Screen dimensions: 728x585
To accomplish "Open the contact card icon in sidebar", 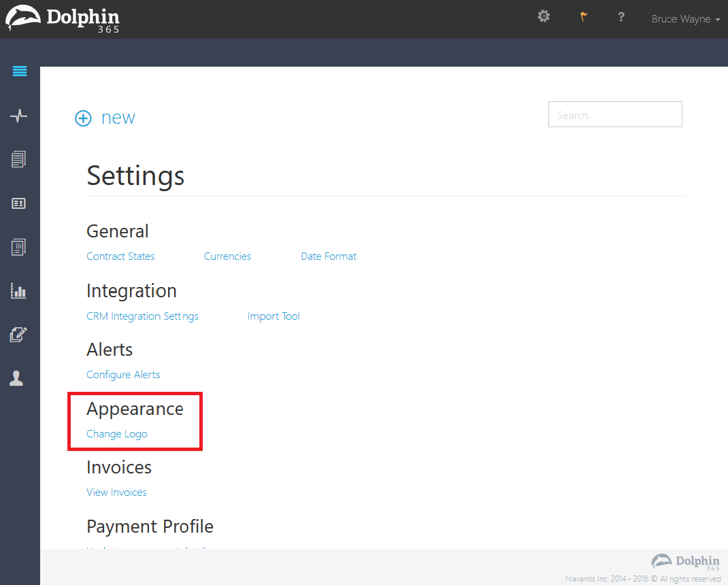I will 18,203.
